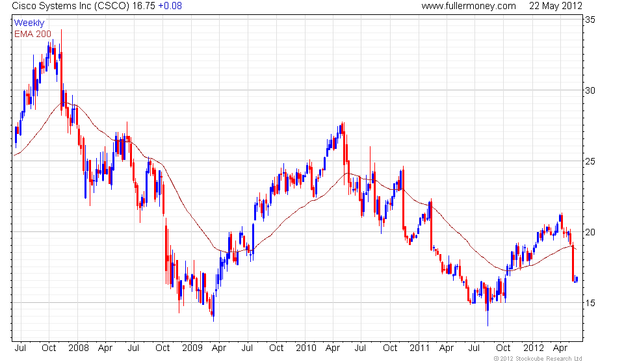The image size is (637, 364).
Task: Click the 25 price axis label
Action: [x=590, y=161]
